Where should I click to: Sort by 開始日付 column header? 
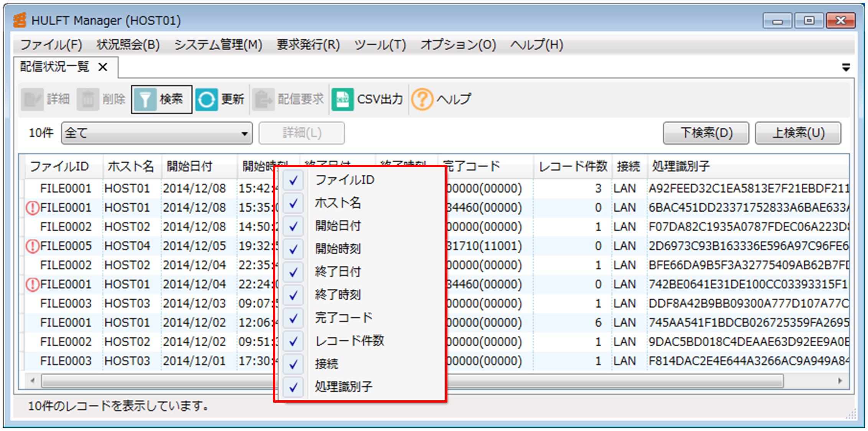[199, 166]
